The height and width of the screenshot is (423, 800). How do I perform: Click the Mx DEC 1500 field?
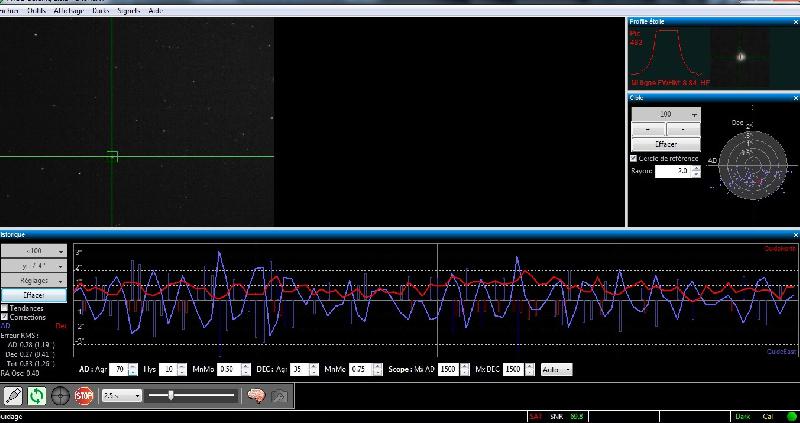(x=514, y=369)
